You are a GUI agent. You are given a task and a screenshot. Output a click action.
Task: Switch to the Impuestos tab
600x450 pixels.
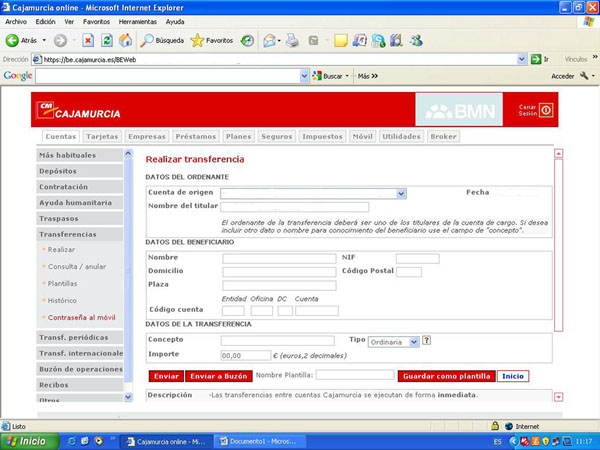[x=322, y=137]
